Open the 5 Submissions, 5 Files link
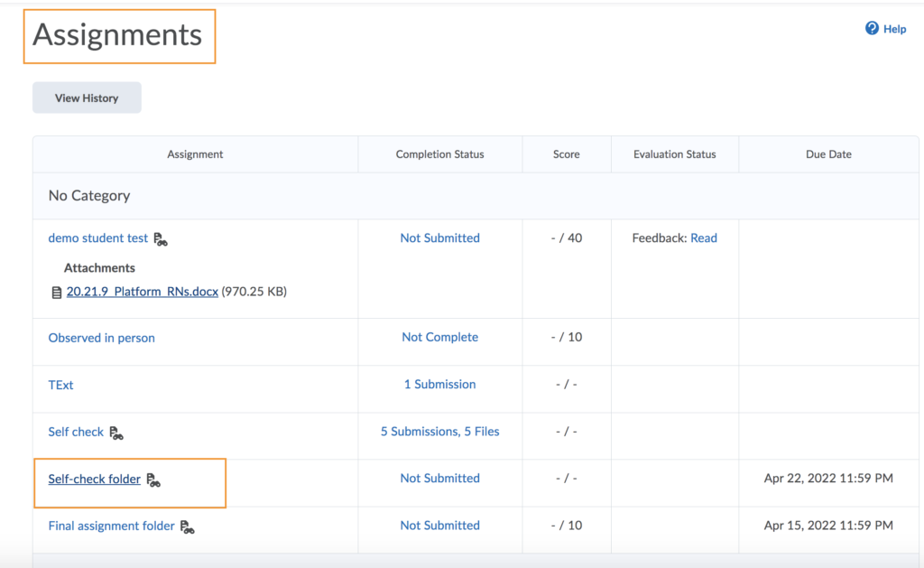This screenshot has height=568, width=924. 439,432
